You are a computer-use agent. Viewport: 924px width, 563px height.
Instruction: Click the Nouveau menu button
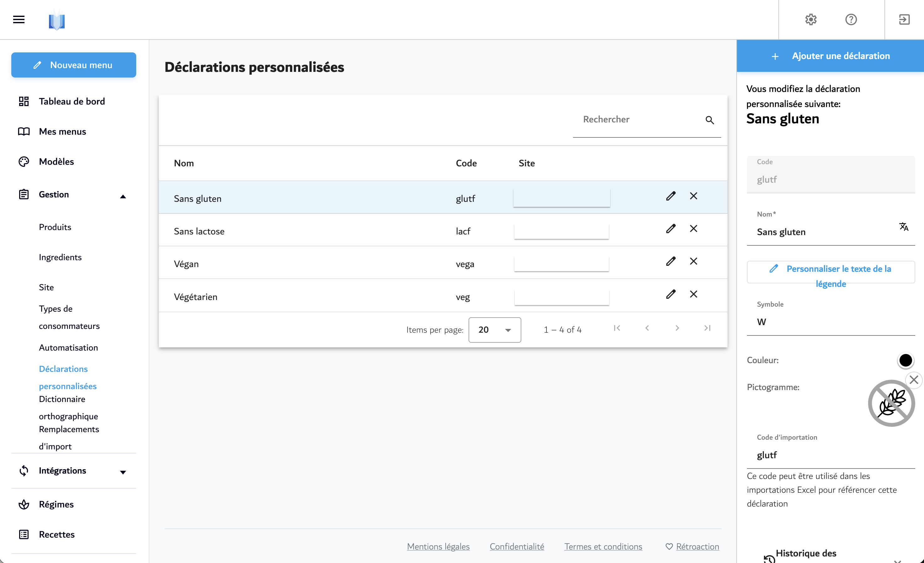(x=73, y=65)
